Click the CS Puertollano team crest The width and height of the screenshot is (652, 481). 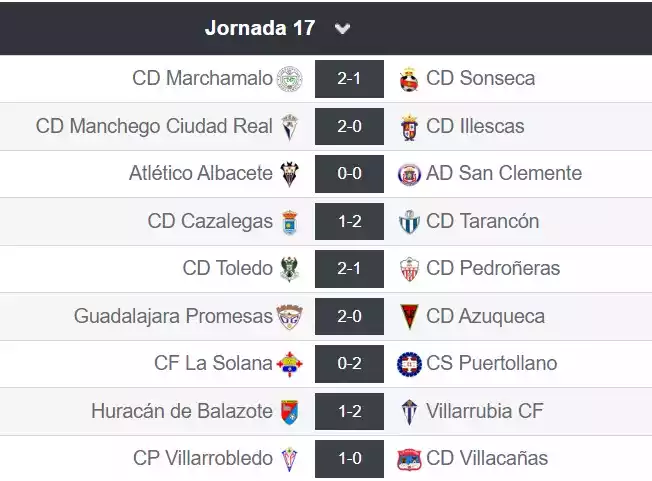(x=409, y=364)
